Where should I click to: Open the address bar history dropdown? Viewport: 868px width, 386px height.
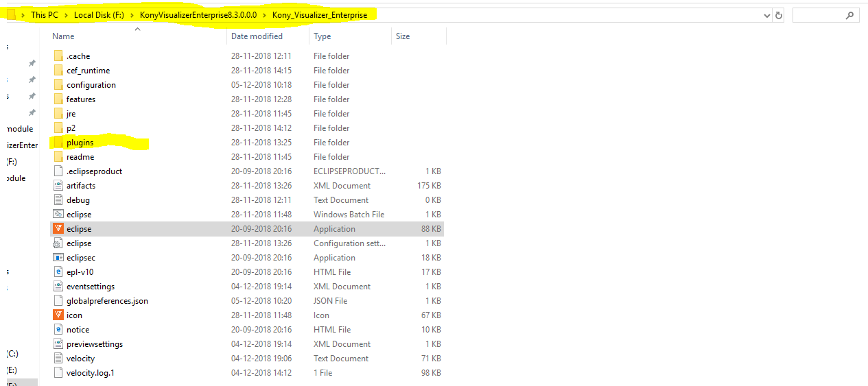[x=766, y=15]
